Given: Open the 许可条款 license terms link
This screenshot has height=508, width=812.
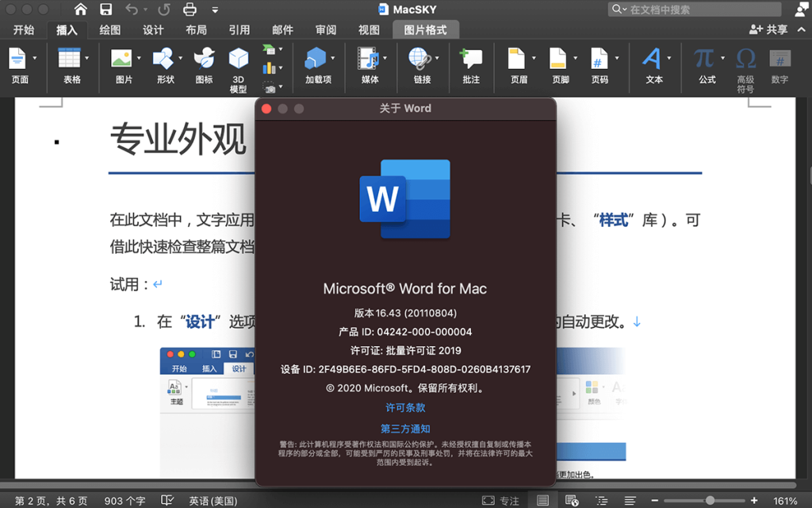Looking at the screenshot, I should pos(405,408).
